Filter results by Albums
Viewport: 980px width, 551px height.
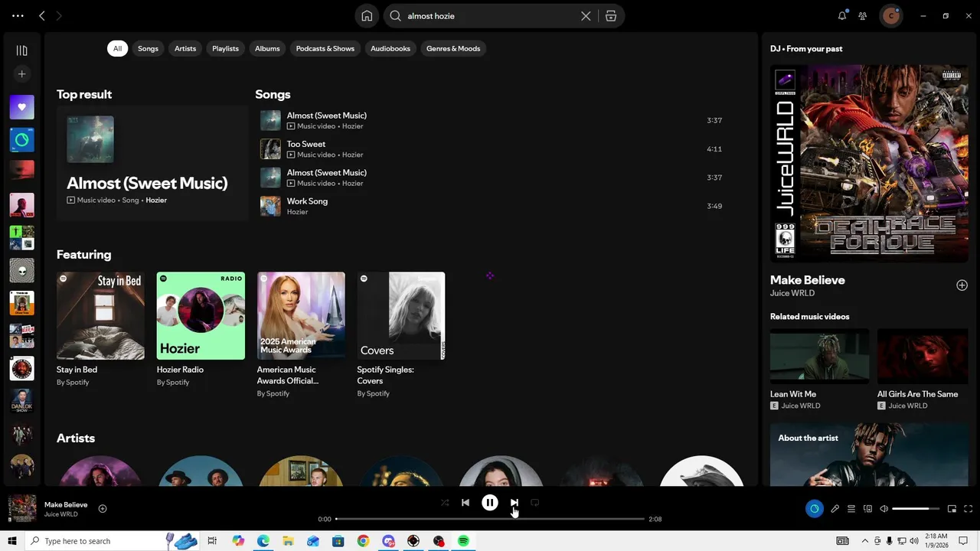267,48
